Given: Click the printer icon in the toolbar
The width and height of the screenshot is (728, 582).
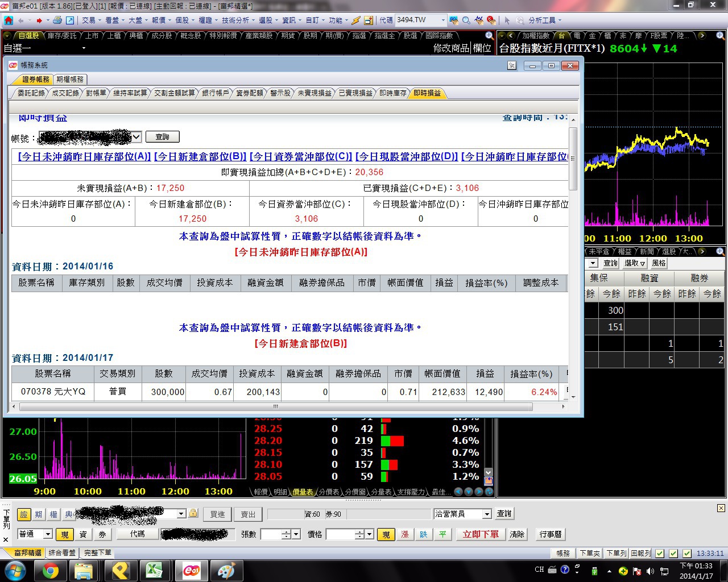Looking at the screenshot, I should tap(57, 20).
